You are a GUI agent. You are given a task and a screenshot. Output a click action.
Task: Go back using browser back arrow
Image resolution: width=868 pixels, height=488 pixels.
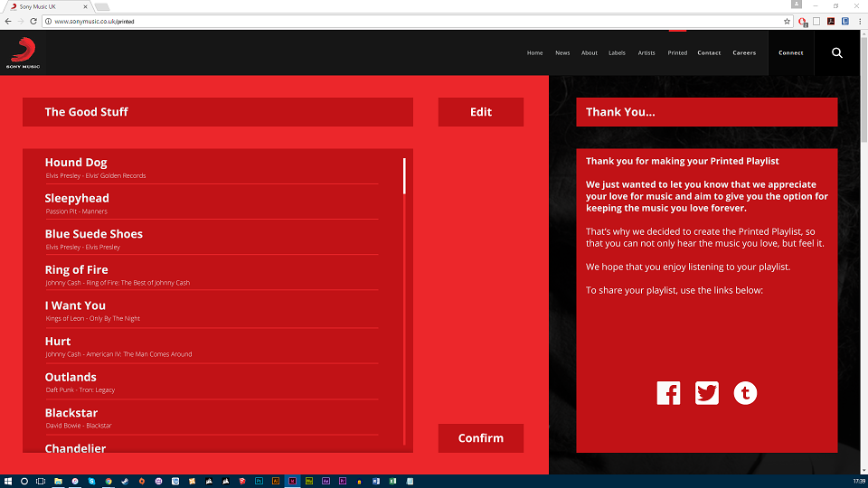[x=8, y=22]
